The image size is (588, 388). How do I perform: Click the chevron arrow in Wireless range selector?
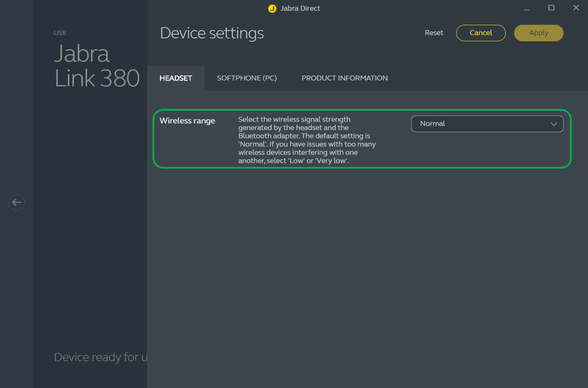click(x=553, y=124)
